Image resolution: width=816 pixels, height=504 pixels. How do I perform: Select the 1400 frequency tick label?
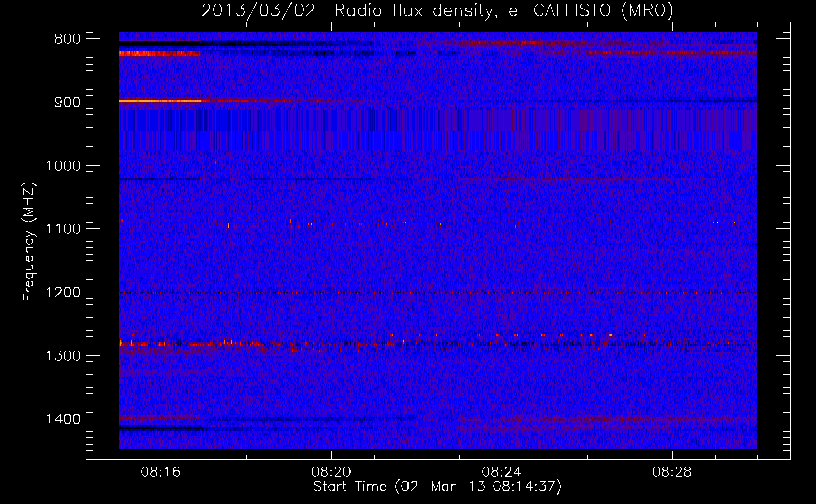click(63, 419)
